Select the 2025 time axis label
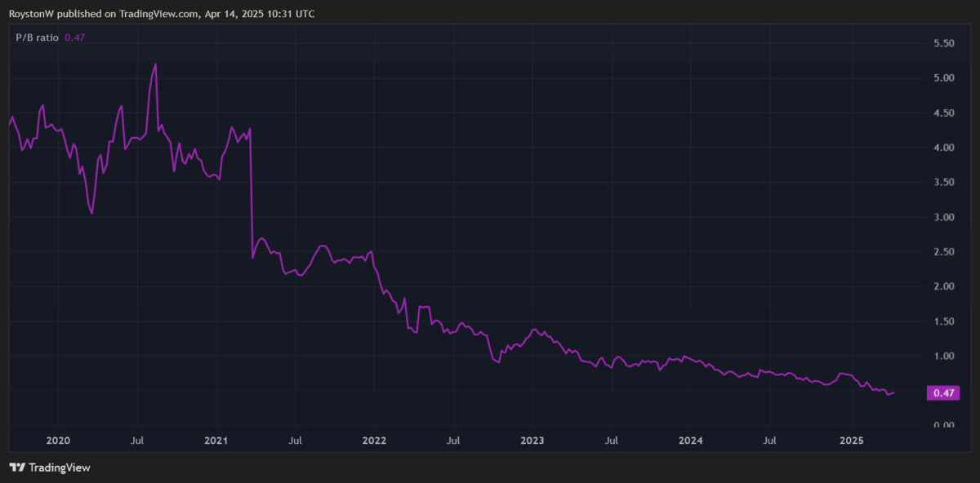The width and height of the screenshot is (980, 483). pyautogui.click(x=851, y=441)
